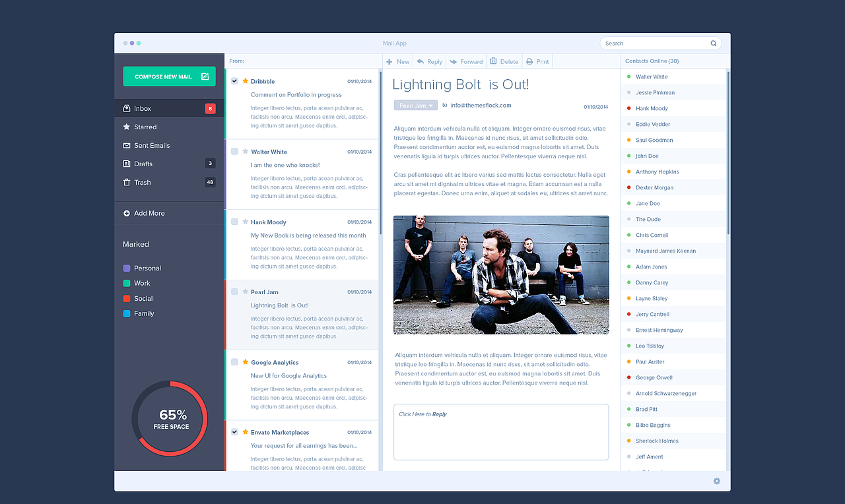
Task: Click the search magnifier icon
Action: (x=714, y=44)
